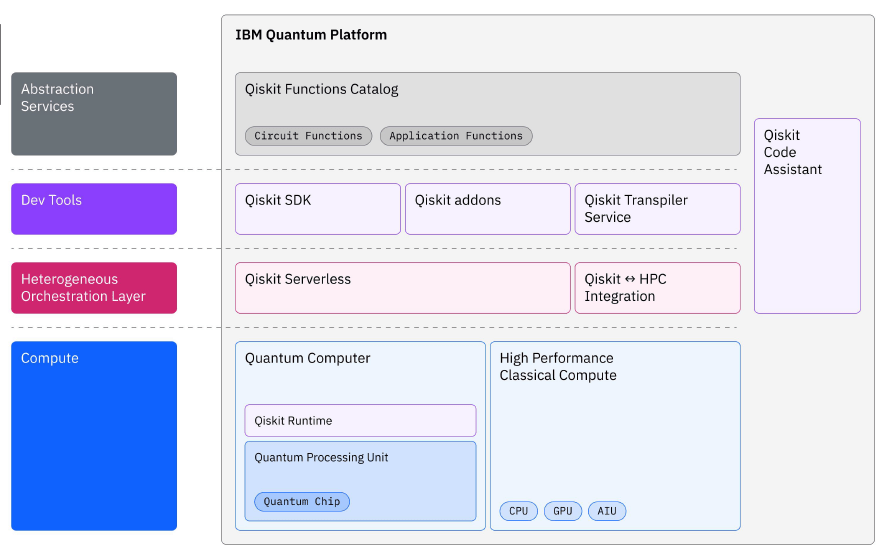Select the blue Compute block
The image size is (888, 559).
click(x=94, y=436)
